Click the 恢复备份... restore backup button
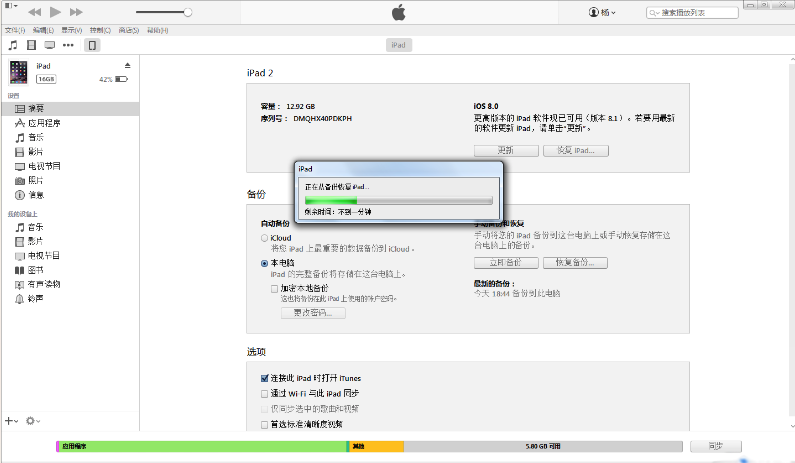 point(575,263)
